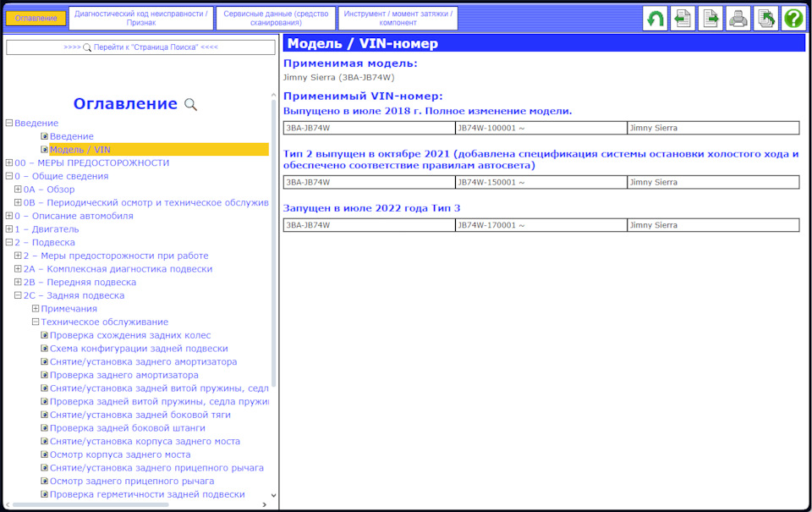Image resolution: width=812 pixels, height=512 pixels.
Task: Expand 1 – Двигатель section
Action: [x=8, y=229]
